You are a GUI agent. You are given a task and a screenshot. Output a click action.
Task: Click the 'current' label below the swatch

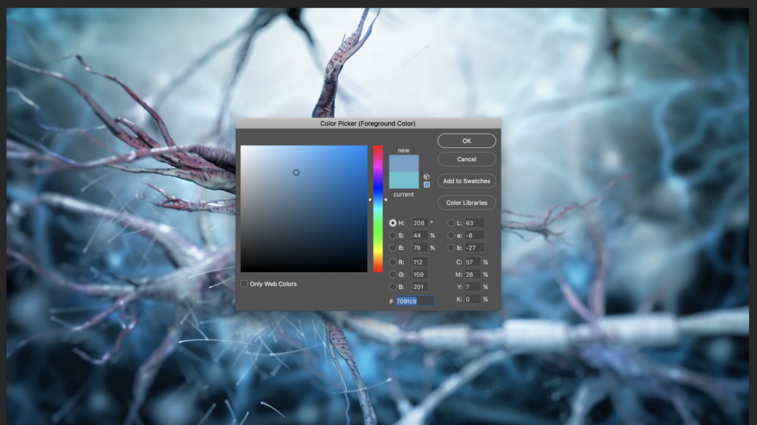(404, 195)
